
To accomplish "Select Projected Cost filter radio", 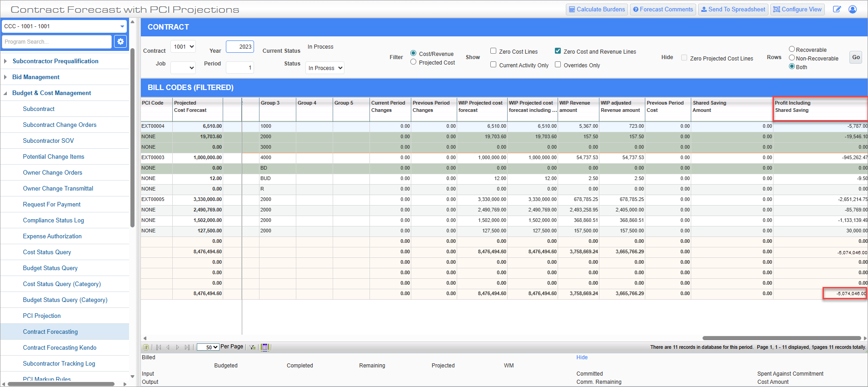I will point(413,62).
